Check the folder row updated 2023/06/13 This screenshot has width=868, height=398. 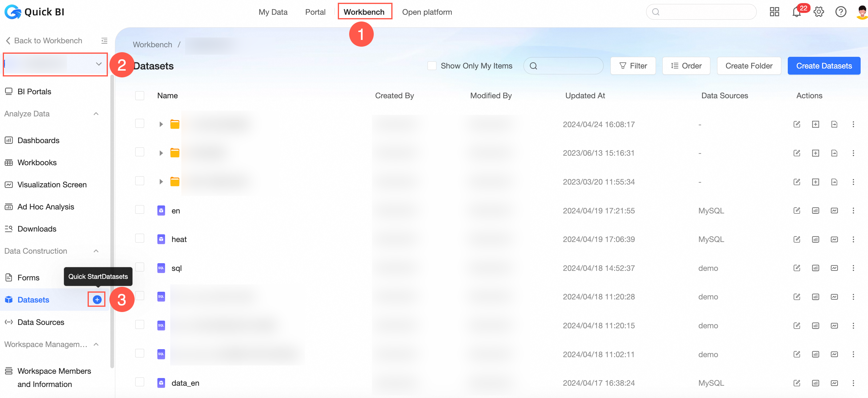tap(140, 152)
